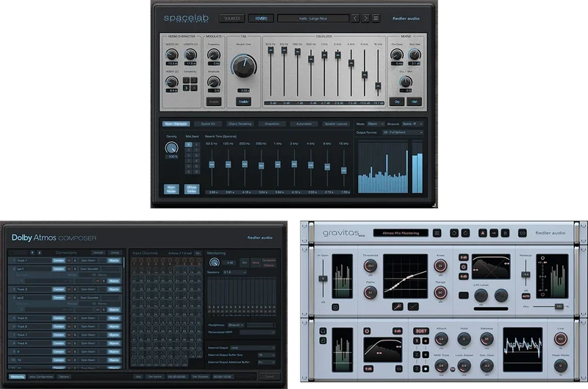This screenshot has width=588, height=389.
Task: Open the Speakers dropdown in Composer Monitoring
Action: 234,272
